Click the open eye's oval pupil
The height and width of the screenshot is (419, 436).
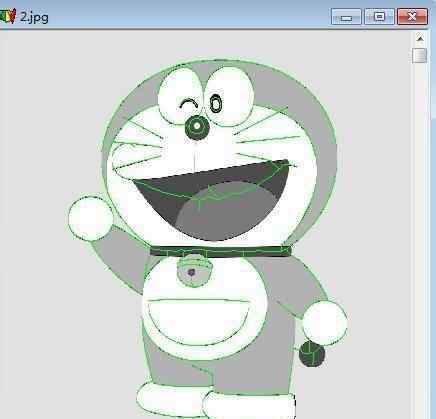click(x=216, y=103)
